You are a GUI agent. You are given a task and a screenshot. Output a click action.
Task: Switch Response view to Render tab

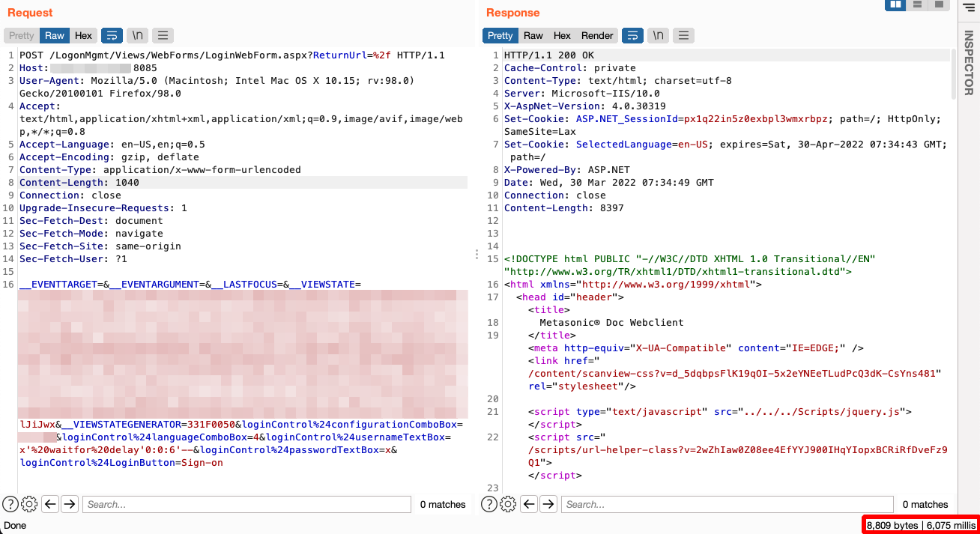[x=597, y=35]
